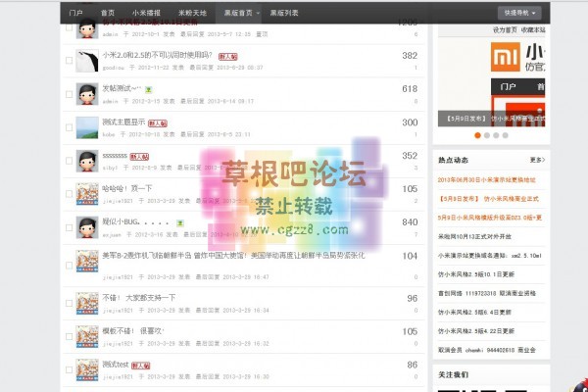This screenshot has height=392, width=588.
Task: Check the 测试主题显示 thread checkbox
Action: coord(69,127)
